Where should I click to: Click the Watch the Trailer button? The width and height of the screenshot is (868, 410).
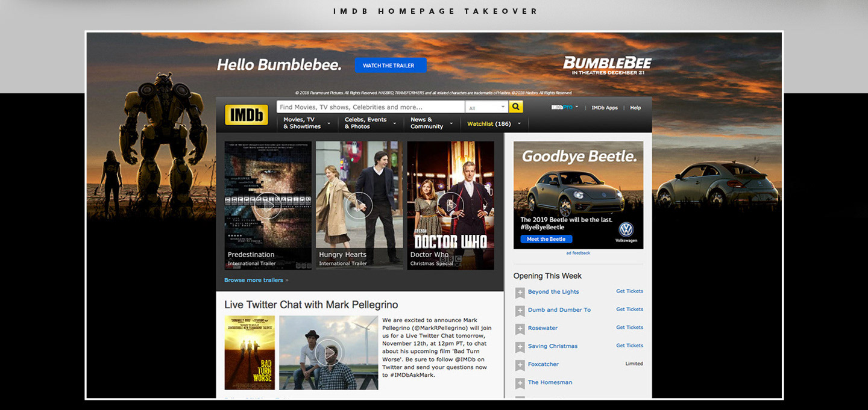coord(391,65)
